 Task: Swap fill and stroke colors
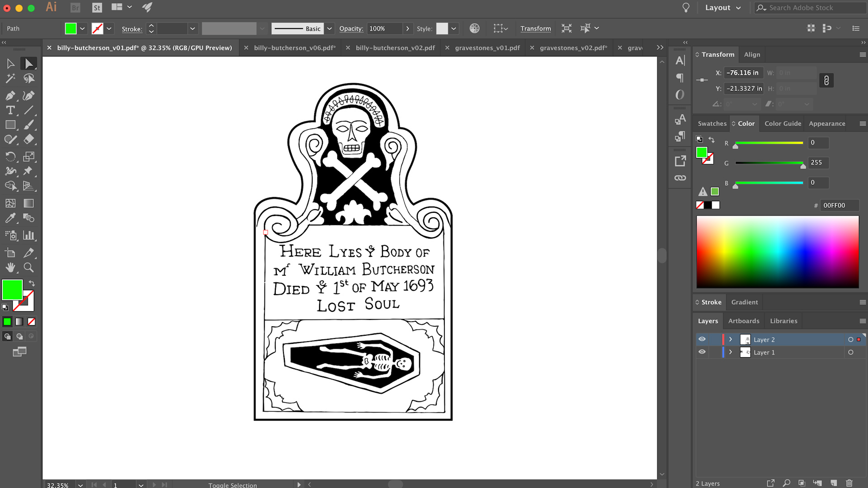click(31, 284)
